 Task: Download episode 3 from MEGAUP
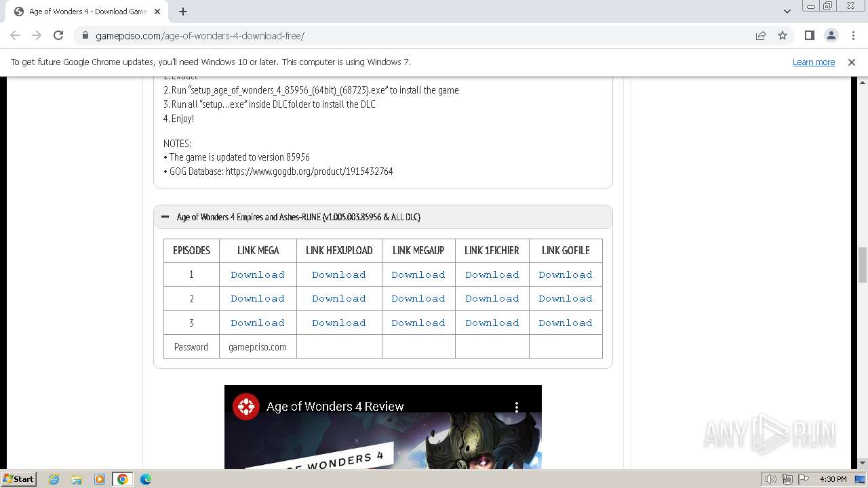tap(418, 323)
